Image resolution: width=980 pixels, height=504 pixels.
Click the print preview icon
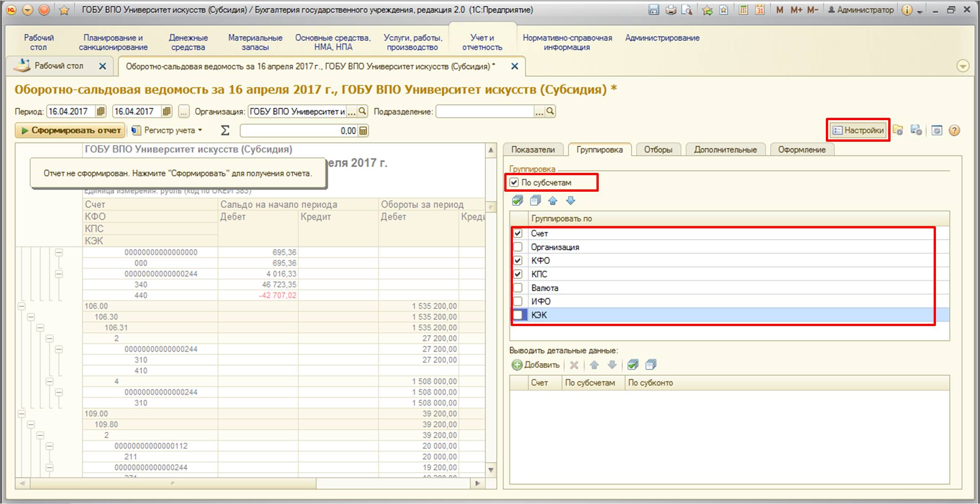[687, 10]
